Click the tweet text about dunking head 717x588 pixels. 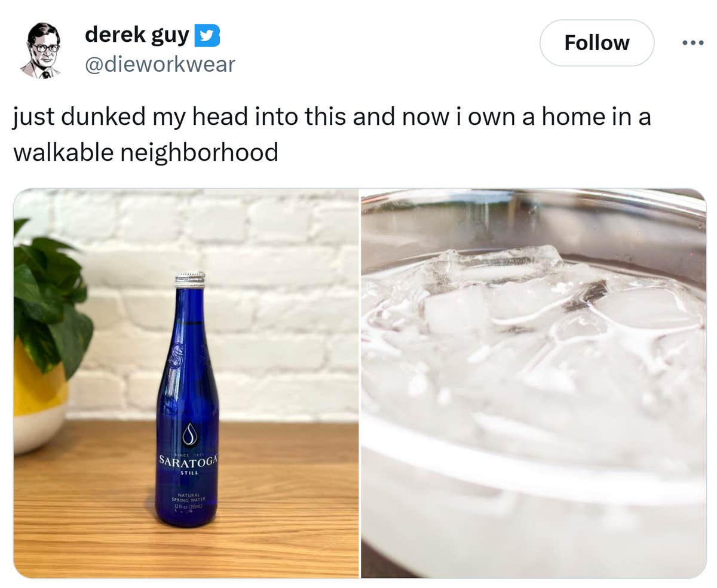[332, 134]
